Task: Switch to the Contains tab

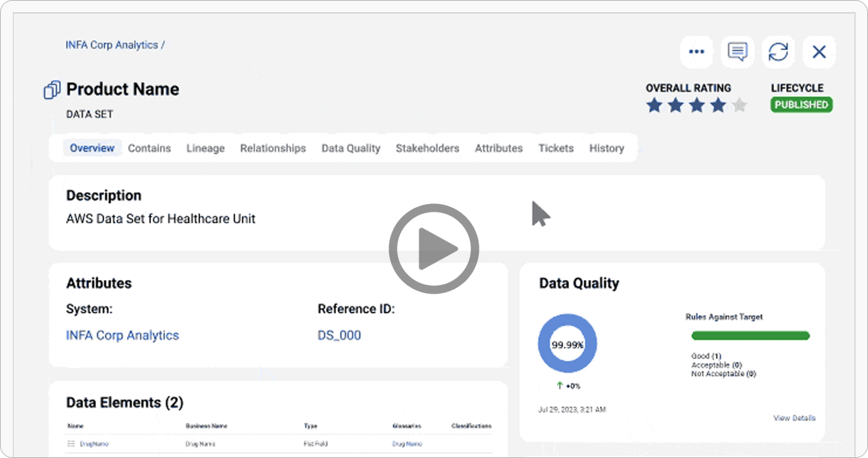Action: coord(149,148)
